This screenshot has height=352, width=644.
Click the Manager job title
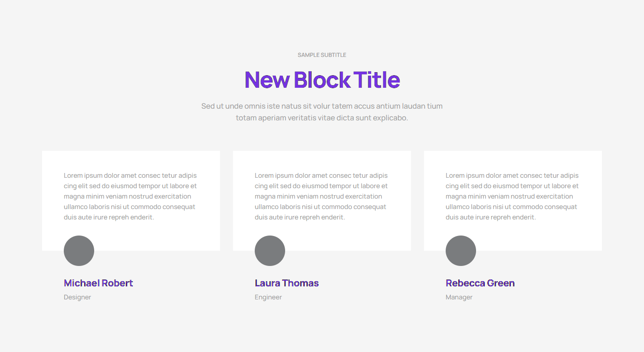coord(459,297)
